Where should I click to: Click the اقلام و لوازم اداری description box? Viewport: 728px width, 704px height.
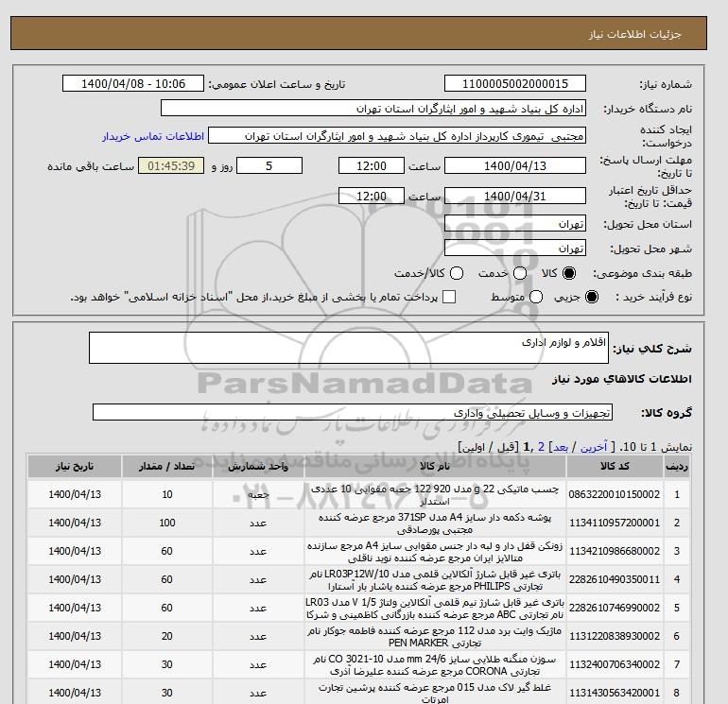pyautogui.click(x=349, y=348)
